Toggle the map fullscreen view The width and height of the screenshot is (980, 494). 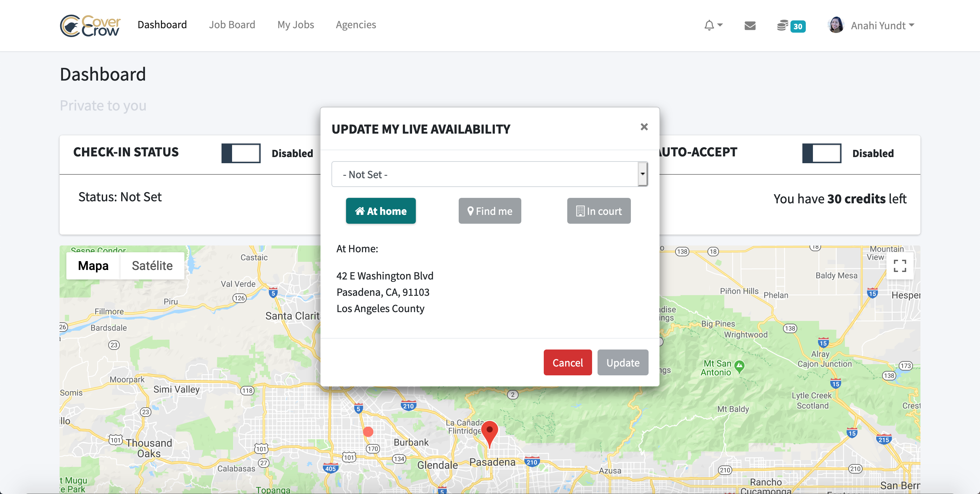tap(900, 266)
